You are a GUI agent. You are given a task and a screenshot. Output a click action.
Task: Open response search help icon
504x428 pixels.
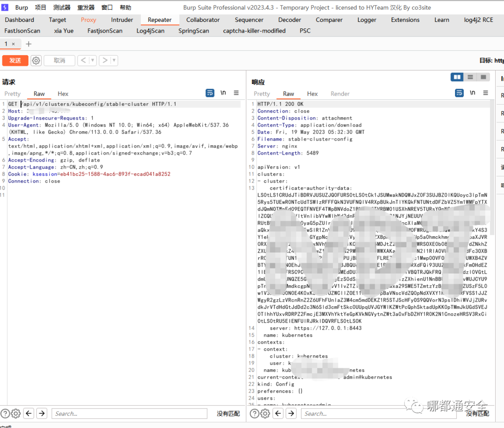254,414
